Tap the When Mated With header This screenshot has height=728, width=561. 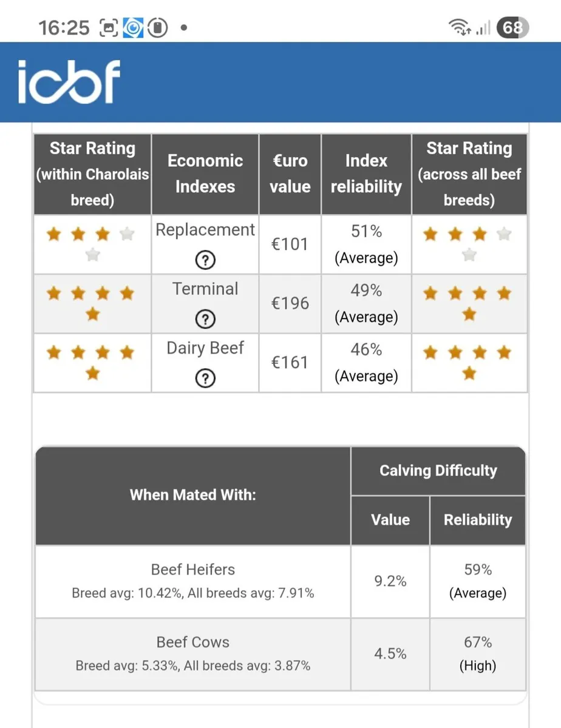point(193,495)
